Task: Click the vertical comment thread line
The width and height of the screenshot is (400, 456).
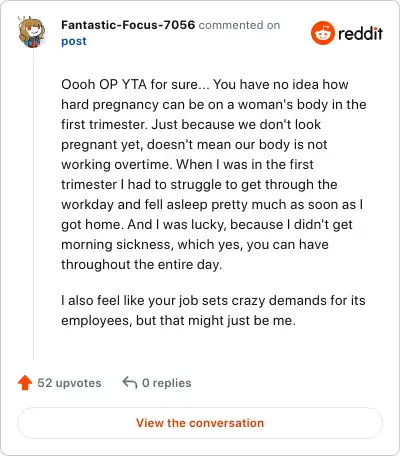Action: [x=33, y=204]
